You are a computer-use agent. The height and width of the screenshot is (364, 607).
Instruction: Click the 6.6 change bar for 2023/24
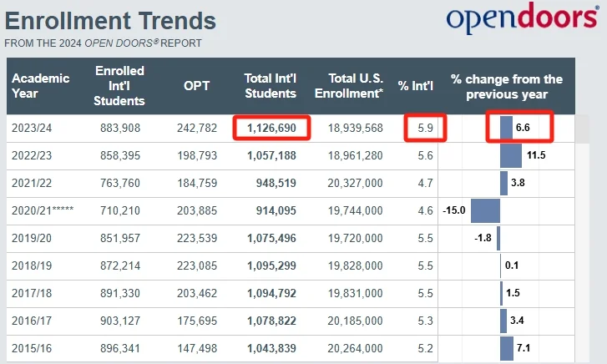[x=507, y=128]
